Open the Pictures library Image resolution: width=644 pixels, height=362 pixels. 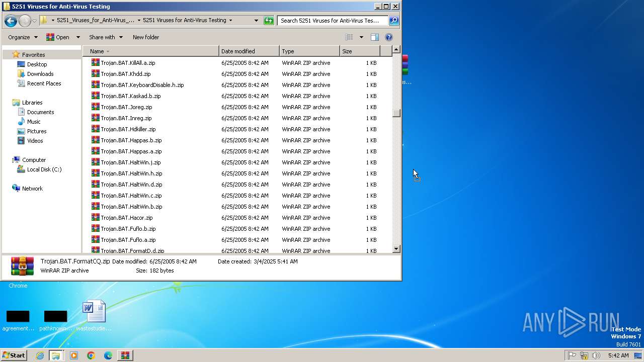tap(37, 131)
